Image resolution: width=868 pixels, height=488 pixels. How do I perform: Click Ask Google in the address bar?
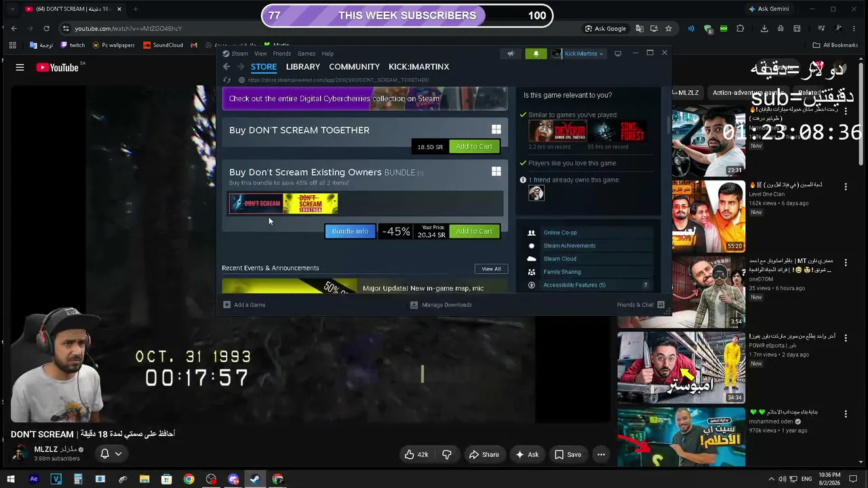tap(606, 28)
